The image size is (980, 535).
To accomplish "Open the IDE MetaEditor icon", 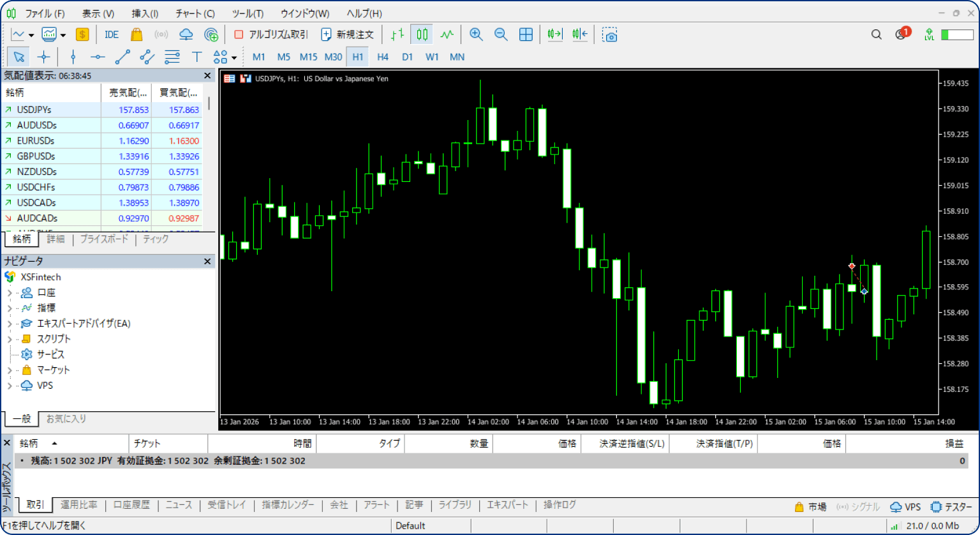I will (x=112, y=34).
